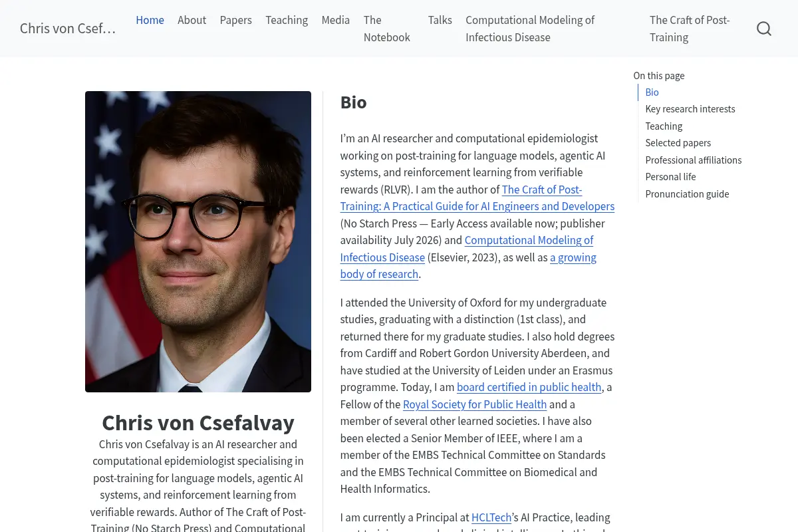This screenshot has width=798, height=532.
Task: Click the Chris von Csefalvay portrait photo
Action: click(198, 241)
